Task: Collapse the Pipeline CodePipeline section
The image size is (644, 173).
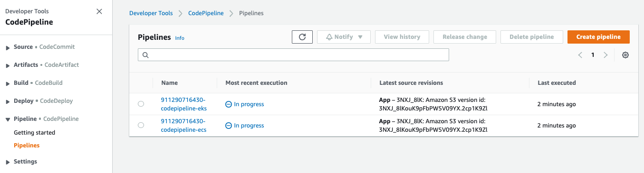Action: [x=8, y=119]
